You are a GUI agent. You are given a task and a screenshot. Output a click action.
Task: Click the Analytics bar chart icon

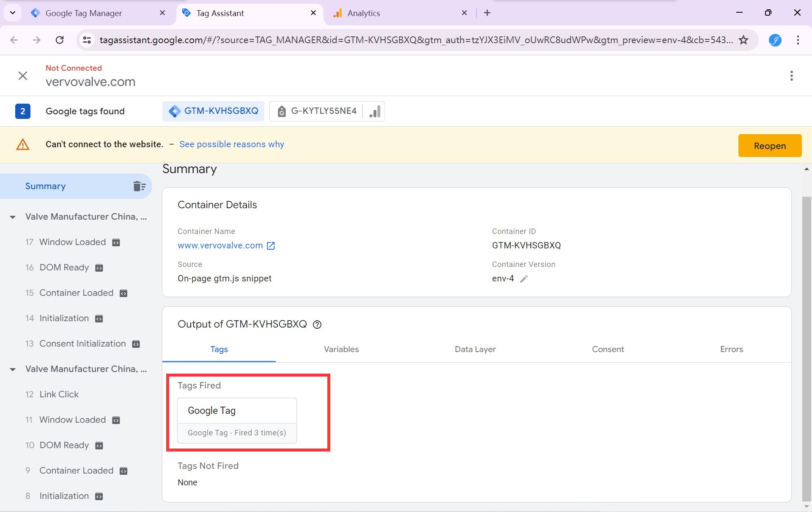point(375,112)
